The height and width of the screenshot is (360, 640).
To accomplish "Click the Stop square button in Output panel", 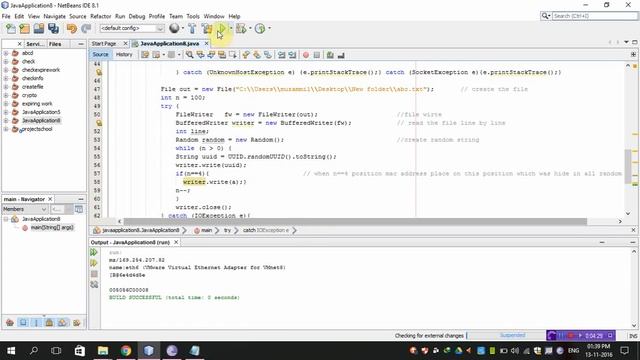I will coord(94,274).
